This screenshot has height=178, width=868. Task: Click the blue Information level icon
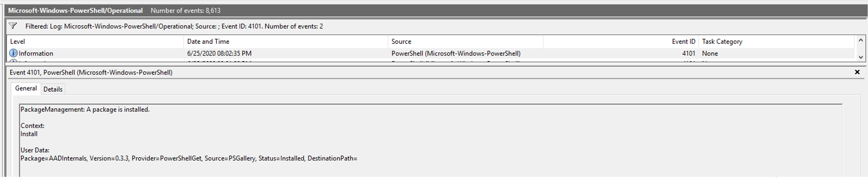(x=13, y=53)
